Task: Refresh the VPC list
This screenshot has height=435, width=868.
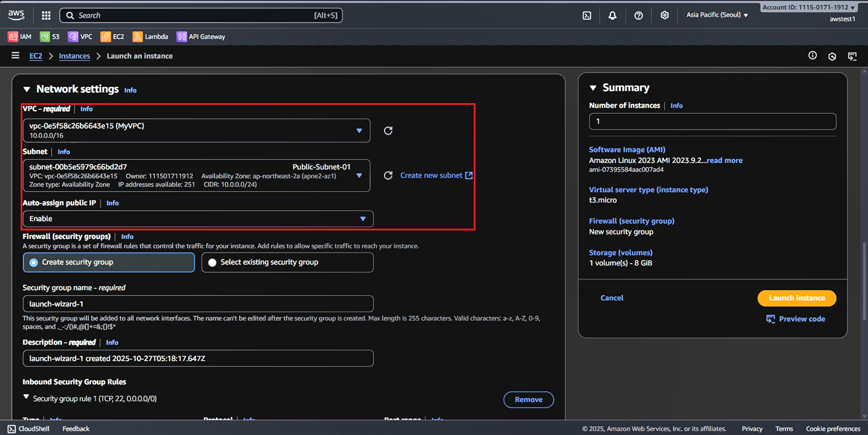Action: [x=388, y=130]
